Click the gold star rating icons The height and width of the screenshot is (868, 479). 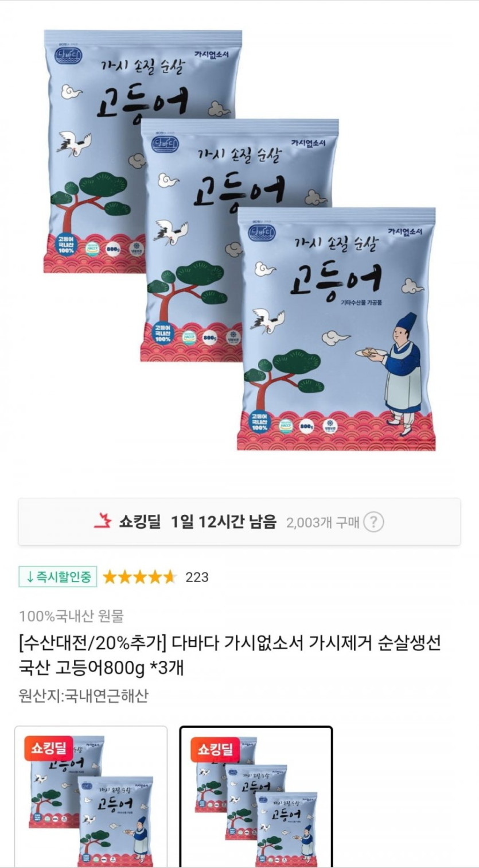pyautogui.click(x=140, y=577)
